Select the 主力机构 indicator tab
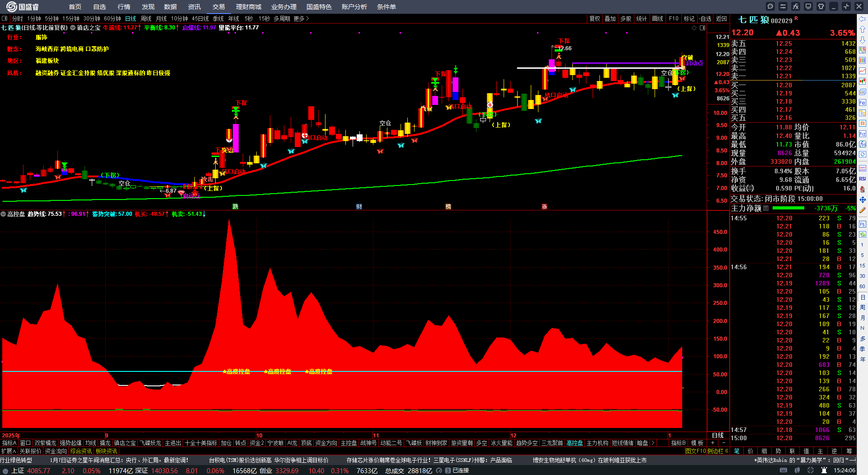868x475 pixels. pos(597,443)
